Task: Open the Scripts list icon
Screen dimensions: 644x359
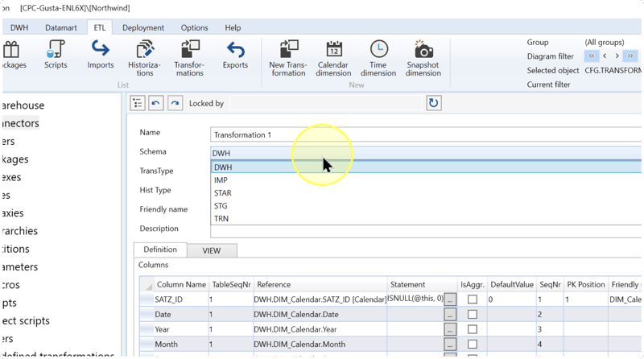Action: [56, 54]
